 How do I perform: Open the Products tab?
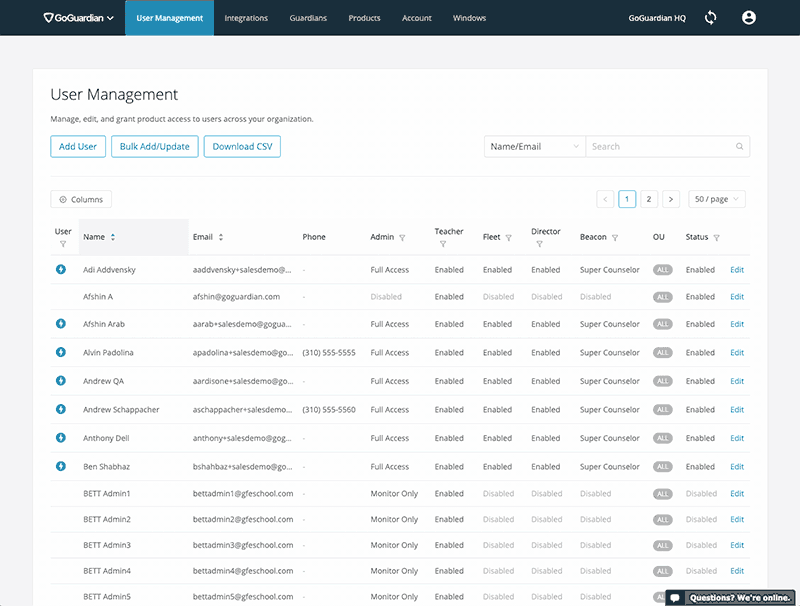[364, 18]
